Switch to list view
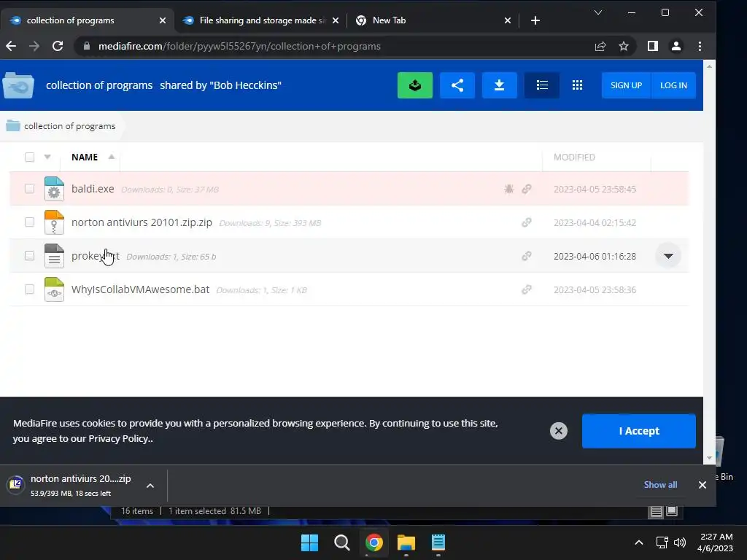Image resolution: width=747 pixels, height=560 pixels. click(542, 85)
